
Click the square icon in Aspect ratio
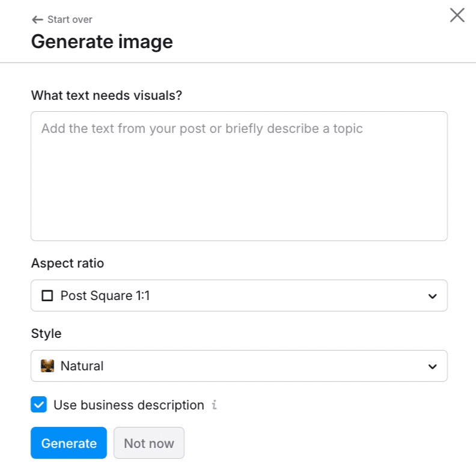point(47,296)
